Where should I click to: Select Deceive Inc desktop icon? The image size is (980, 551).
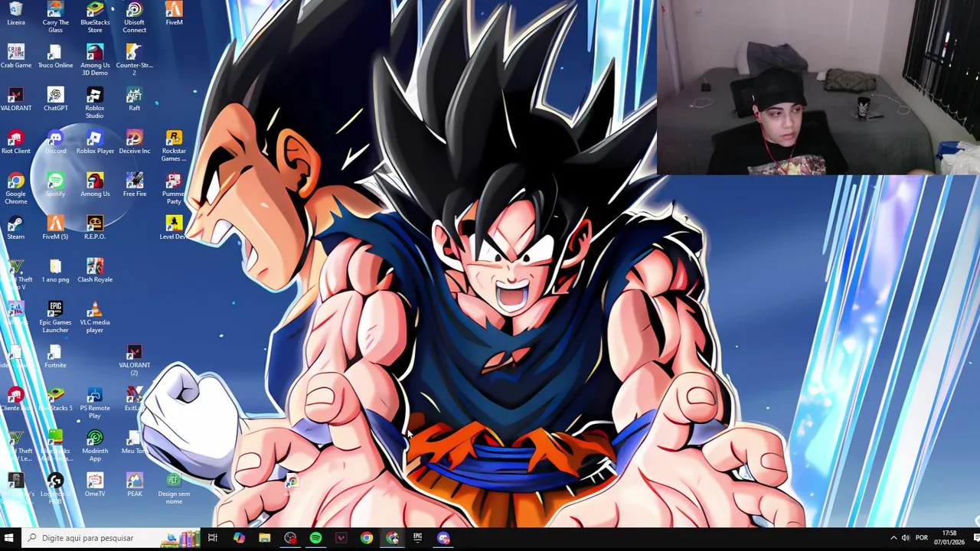(134, 142)
